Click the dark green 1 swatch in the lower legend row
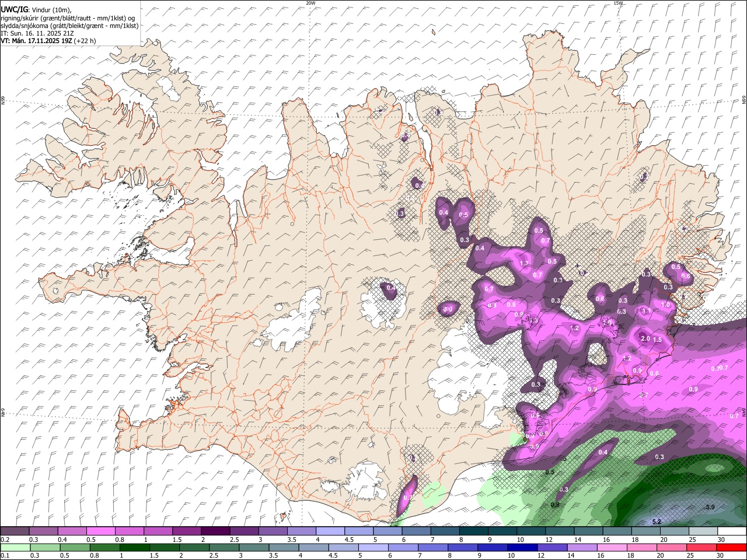 point(134,547)
